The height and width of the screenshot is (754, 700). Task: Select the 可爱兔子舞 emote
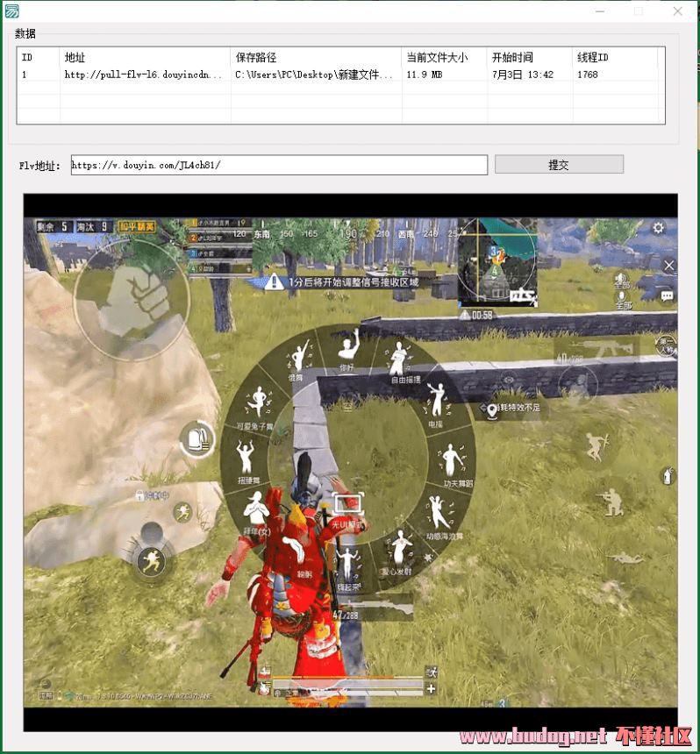(256, 408)
